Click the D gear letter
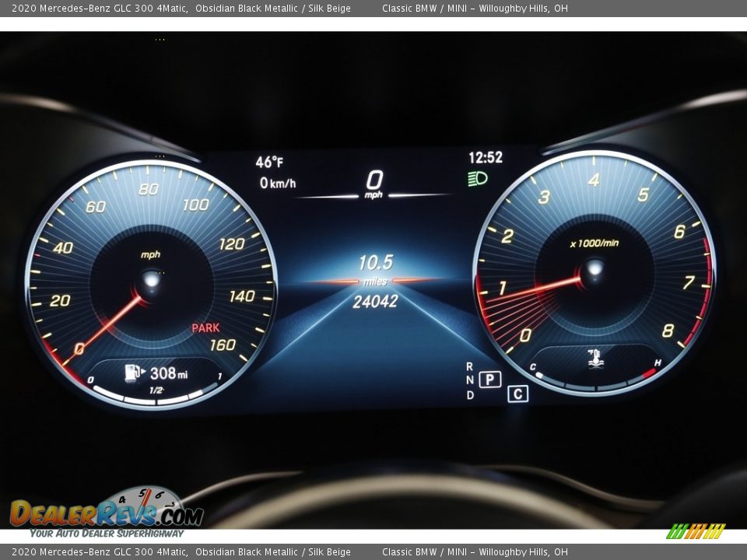The width and height of the screenshot is (747, 560). coord(470,395)
